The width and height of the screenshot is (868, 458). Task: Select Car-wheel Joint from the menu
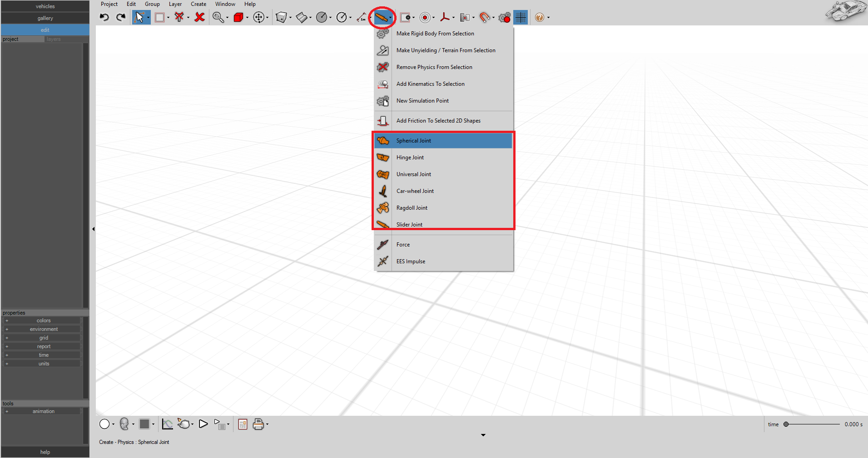coord(443,191)
